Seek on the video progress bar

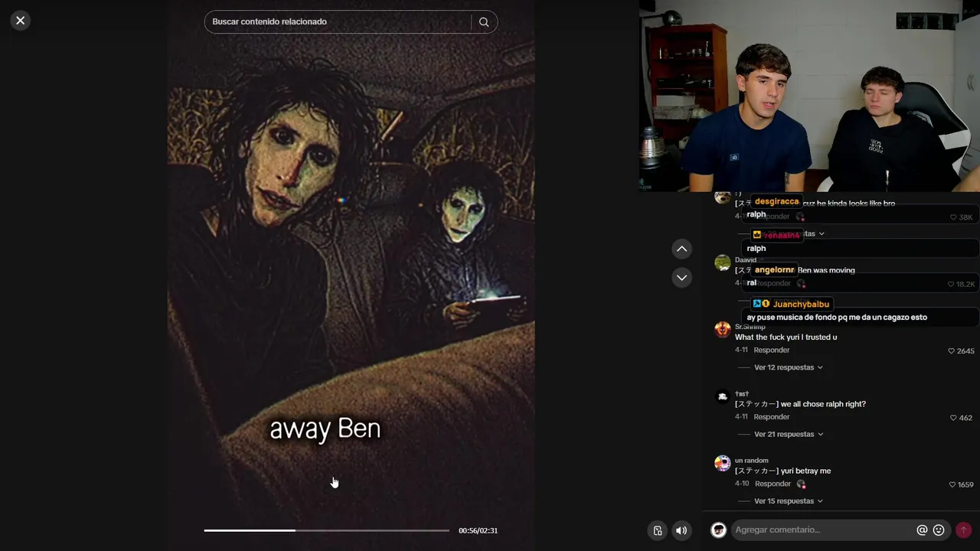pos(326,530)
